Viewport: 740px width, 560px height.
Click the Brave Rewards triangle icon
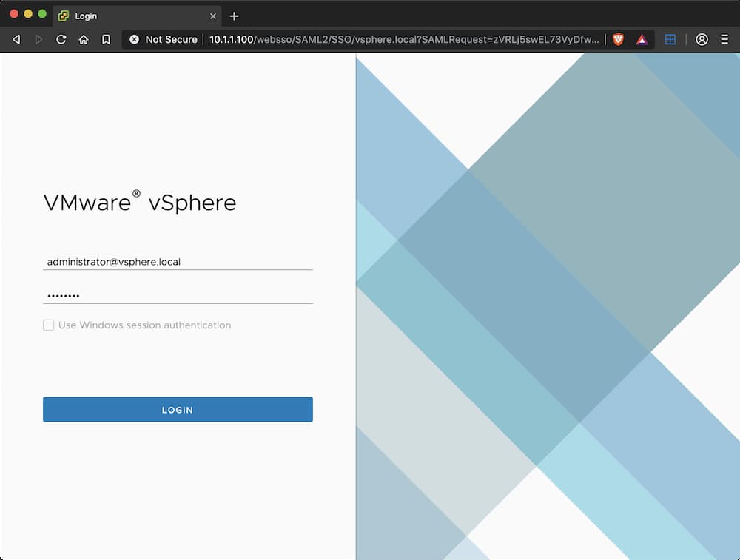(642, 40)
